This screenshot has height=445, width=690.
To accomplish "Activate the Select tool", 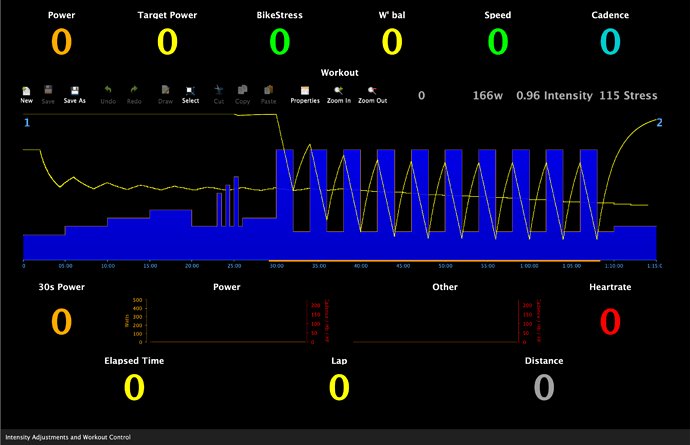I will tap(190, 91).
